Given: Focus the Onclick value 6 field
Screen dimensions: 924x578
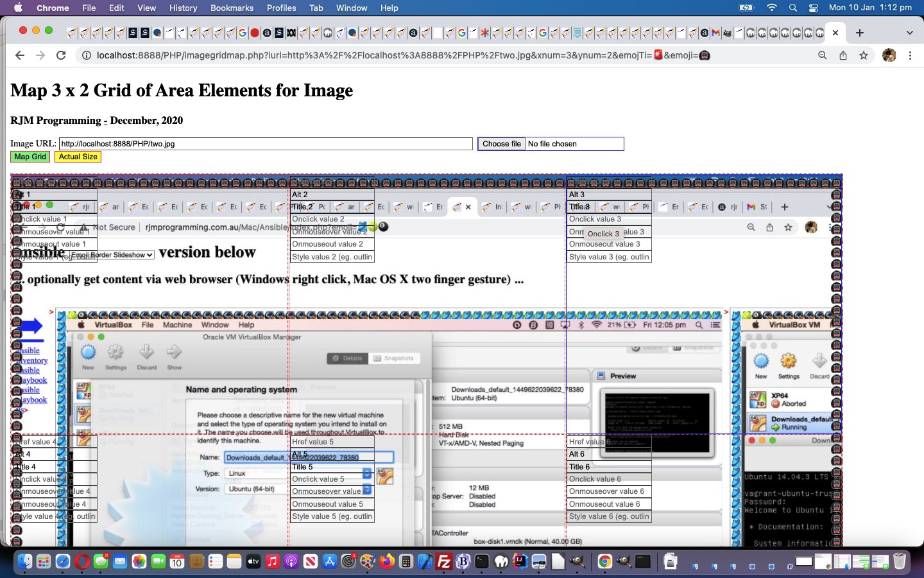Looking at the screenshot, I should tap(610, 479).
